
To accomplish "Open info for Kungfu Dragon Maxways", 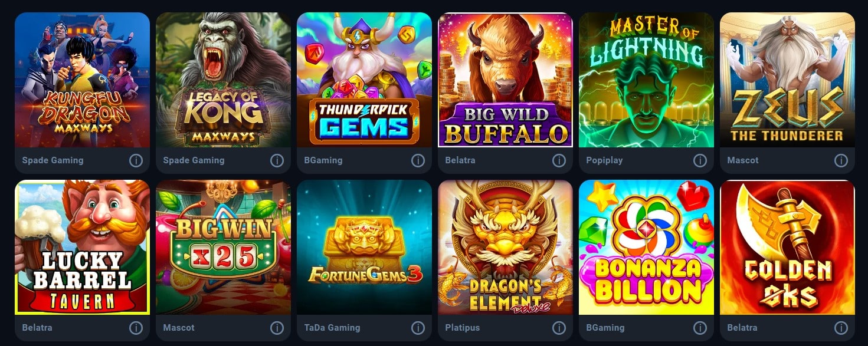I will (136, 160).
